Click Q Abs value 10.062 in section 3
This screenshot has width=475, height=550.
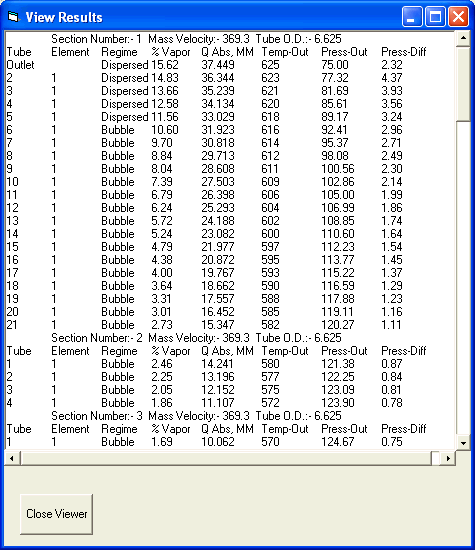click(x=218, y=442)
